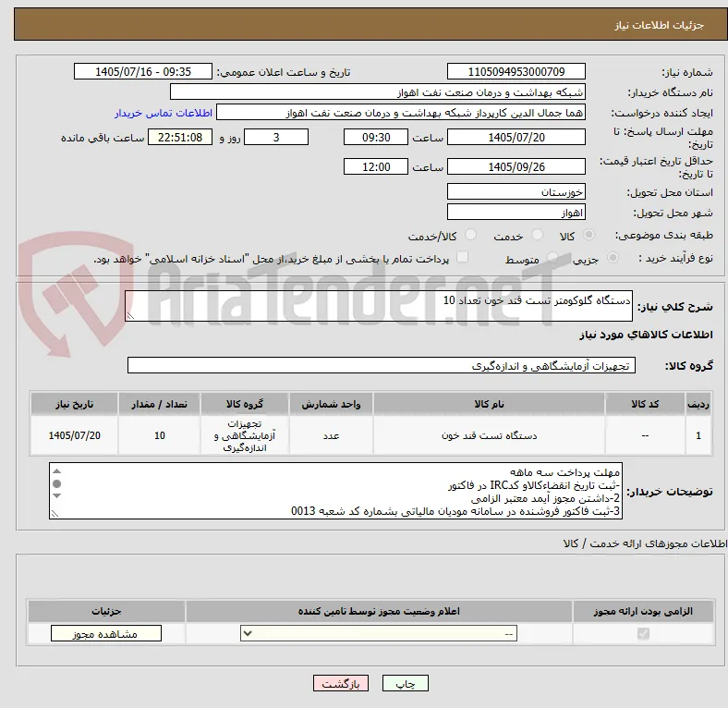728x708 pixels.
Task: Click the resize handle of توضیحات خریدار box
Action: coord(55,513)
